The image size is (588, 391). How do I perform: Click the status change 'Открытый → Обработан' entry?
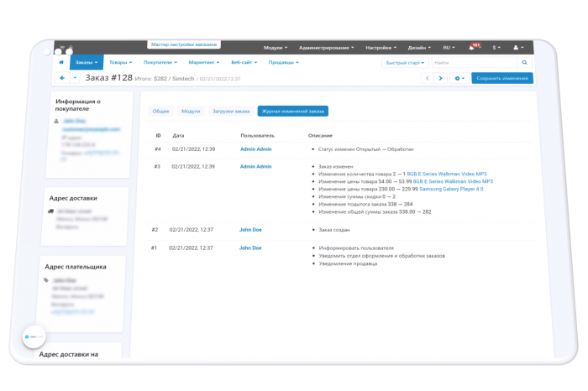tap(365, 149)
